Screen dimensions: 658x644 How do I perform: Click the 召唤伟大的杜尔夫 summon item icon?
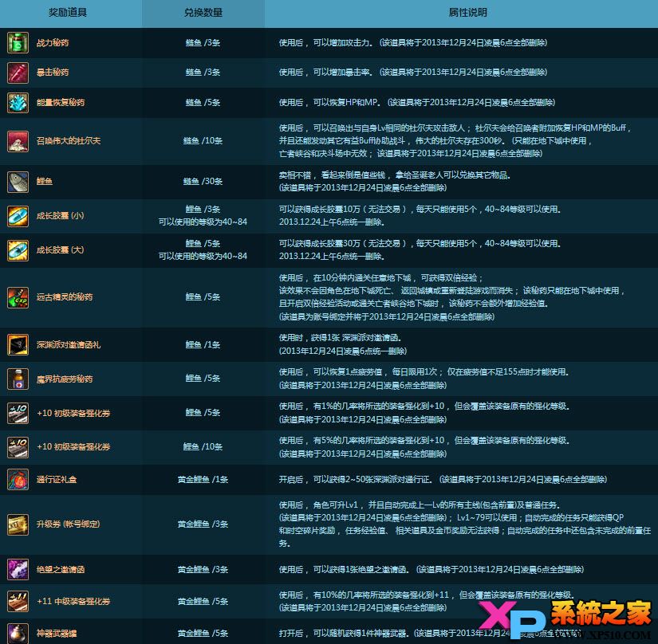pyautogui.click(x=18, y=141)
